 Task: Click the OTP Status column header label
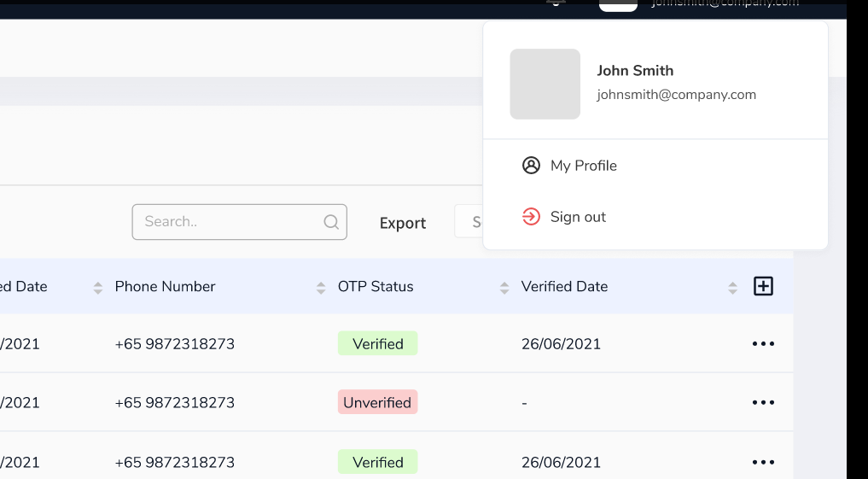(376, 287)
